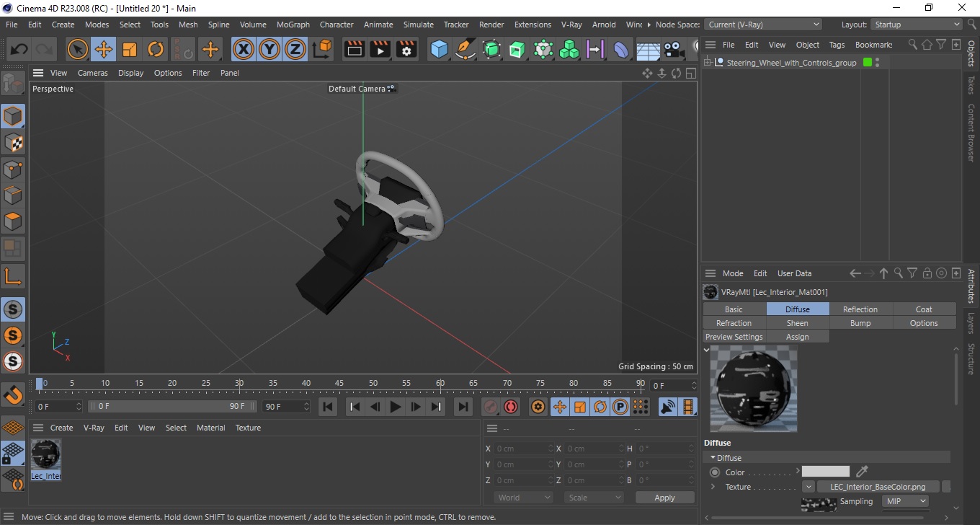
Task: Activate the Rotate tool
Action: click(x=156, y=50)
